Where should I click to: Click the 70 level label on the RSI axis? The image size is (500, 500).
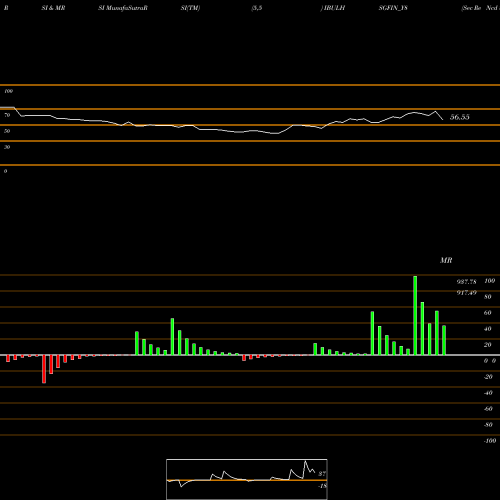tap(7, 115)
